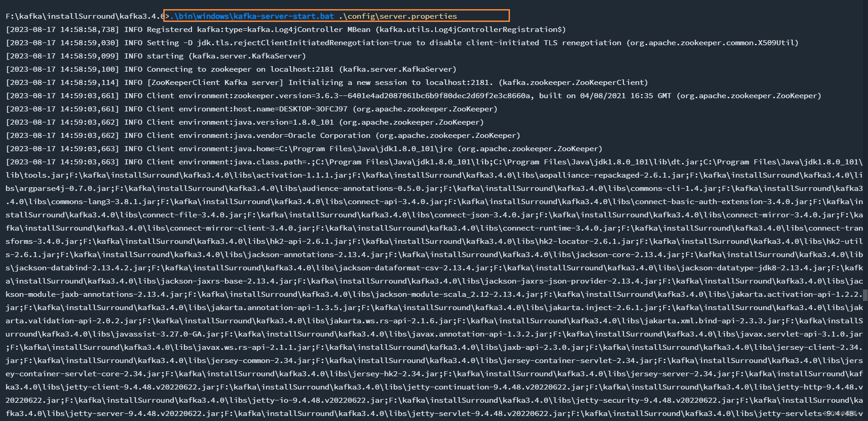Click 'jersey-hk2-2.34.jar' text
This screenshot has height=421, width=868.
(395, 374)
